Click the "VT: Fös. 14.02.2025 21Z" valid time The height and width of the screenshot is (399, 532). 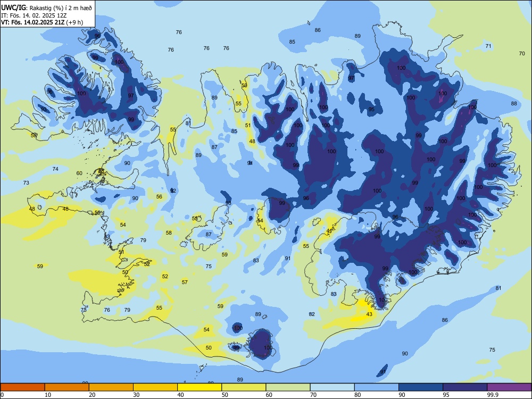coord(33,22)
